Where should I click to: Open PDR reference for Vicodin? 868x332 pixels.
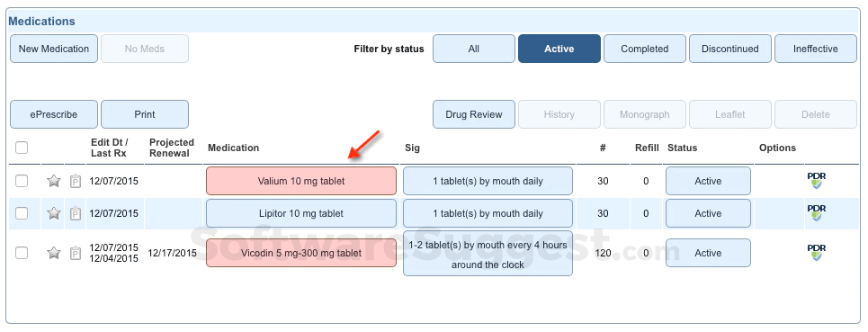(x=817, y=253)
